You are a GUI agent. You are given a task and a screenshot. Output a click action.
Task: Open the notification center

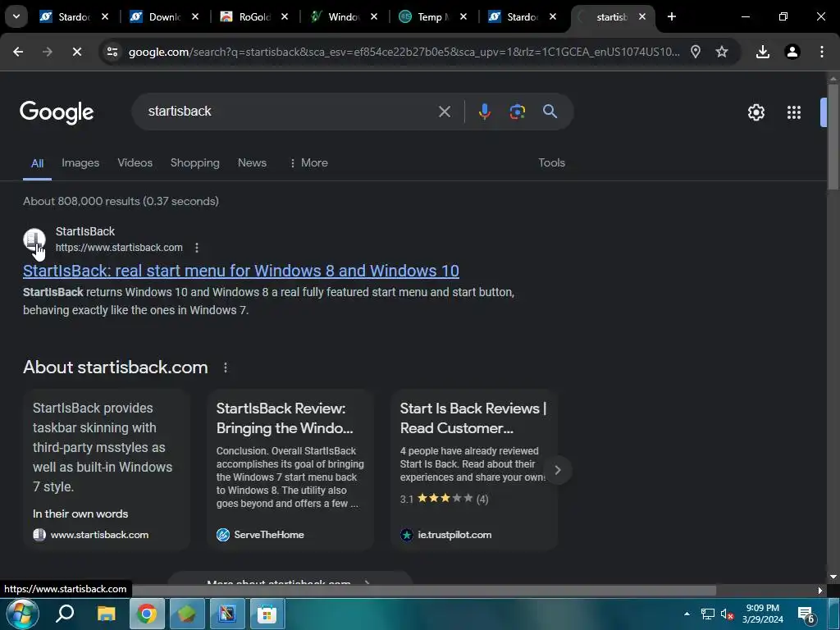(806, 615)
